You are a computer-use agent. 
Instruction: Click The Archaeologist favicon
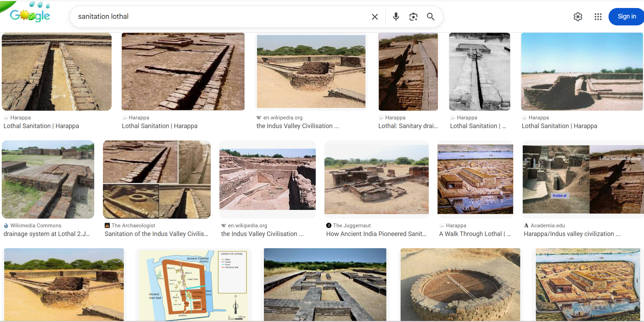(x=107, y=226)
